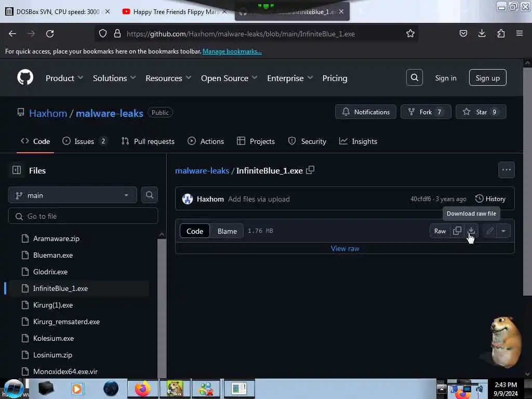
Task: Click malware-leaks breadcrumb link in file path
Action: pos(202,170)
